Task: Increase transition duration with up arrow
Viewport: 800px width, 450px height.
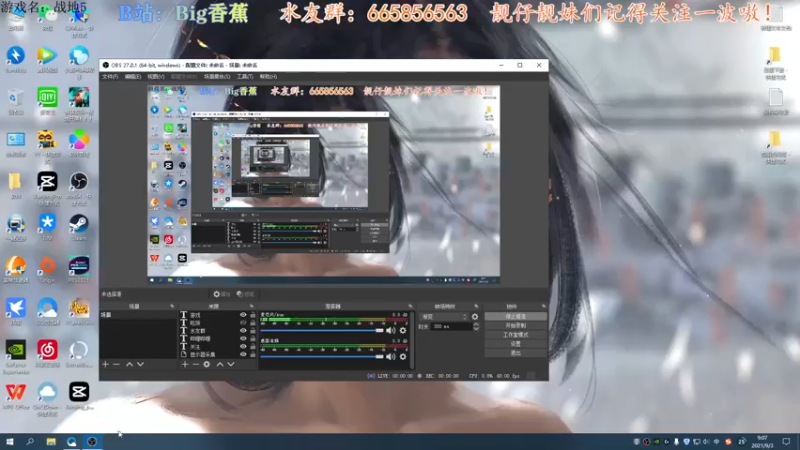Action: (476, 324)
